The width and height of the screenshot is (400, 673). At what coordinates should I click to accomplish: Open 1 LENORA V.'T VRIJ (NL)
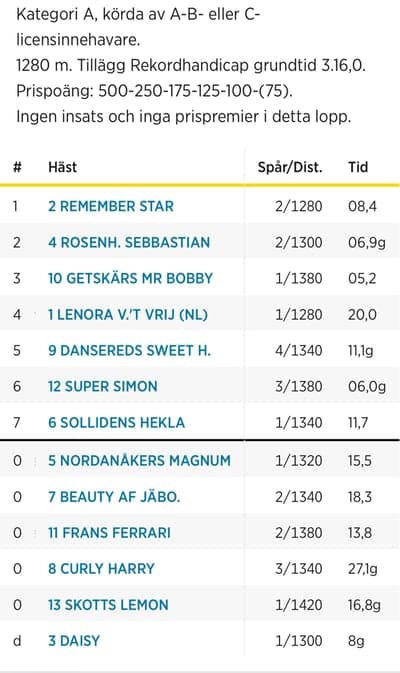(128, 314)
